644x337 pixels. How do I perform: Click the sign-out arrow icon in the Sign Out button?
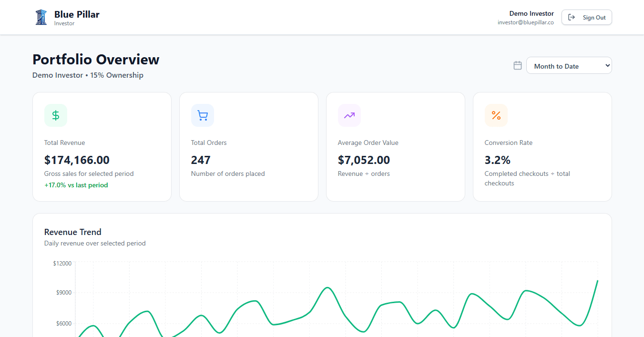coord(572,17)
